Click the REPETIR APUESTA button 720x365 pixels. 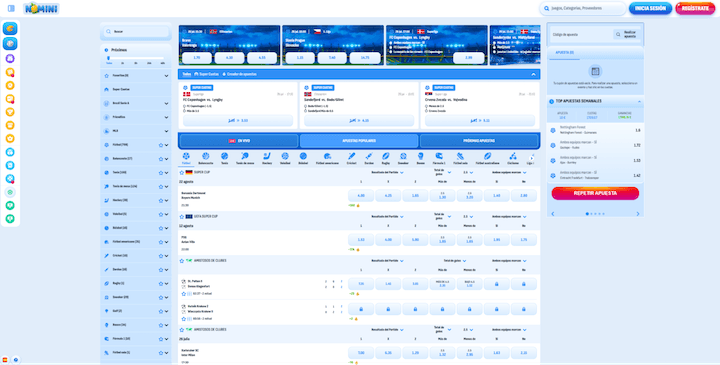[x=595, y=193]
